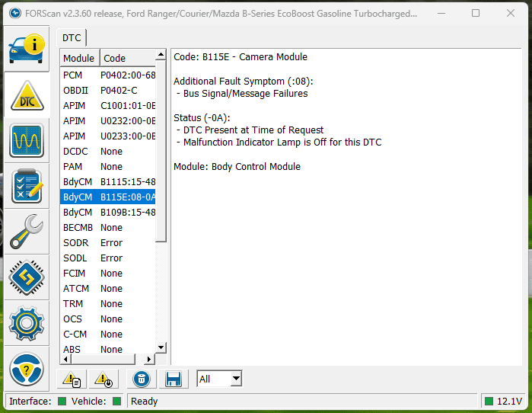Select the C-CM None row

tap(108, 335)
